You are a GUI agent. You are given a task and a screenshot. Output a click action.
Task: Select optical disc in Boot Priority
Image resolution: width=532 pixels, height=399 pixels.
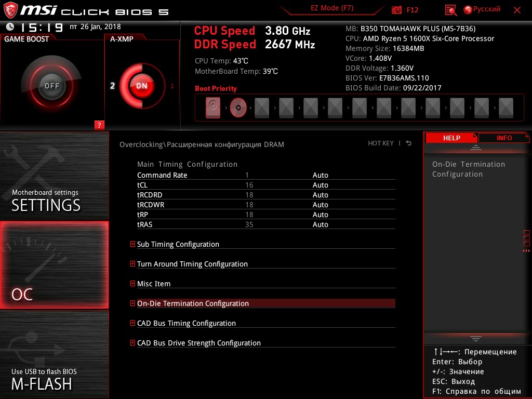click(238, 108)
